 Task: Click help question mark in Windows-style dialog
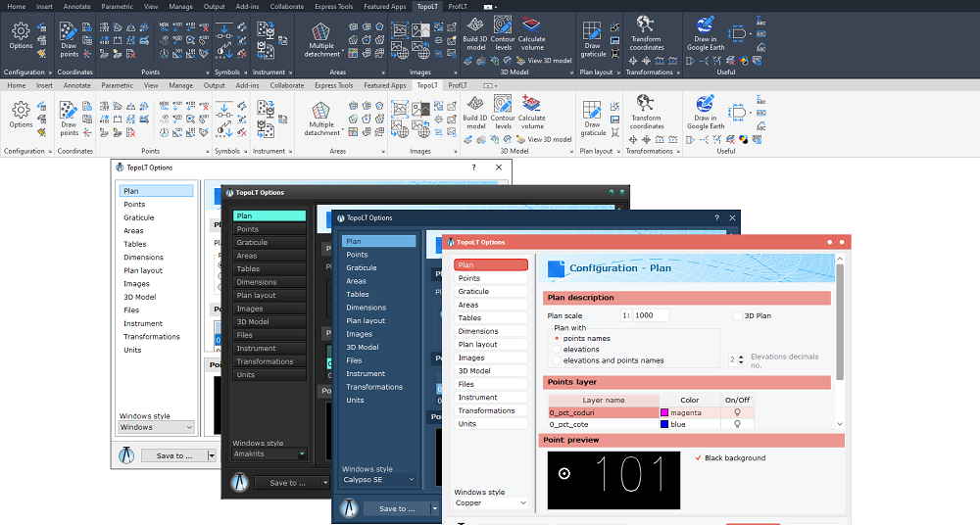[473, 167]
